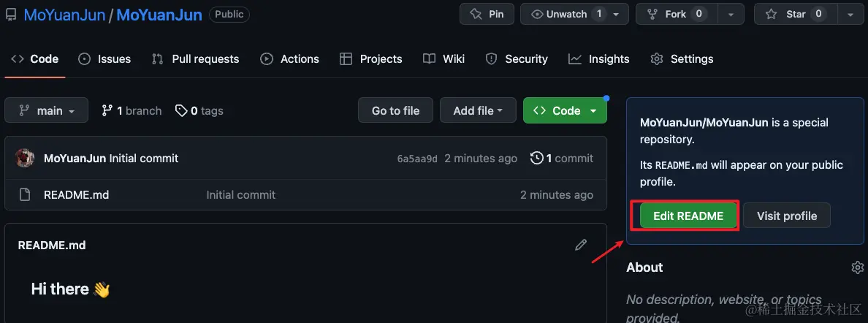Click the tags icon showing 0 tags
The image size is (868, 323).
pyautogui.click(x=181, y=111)
